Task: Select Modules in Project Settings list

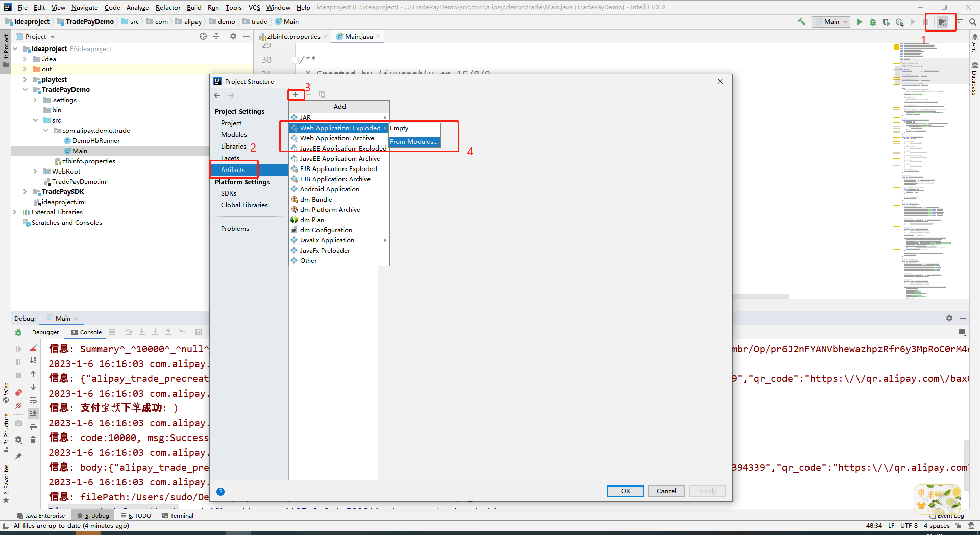Action: click(x=234, y=135)
